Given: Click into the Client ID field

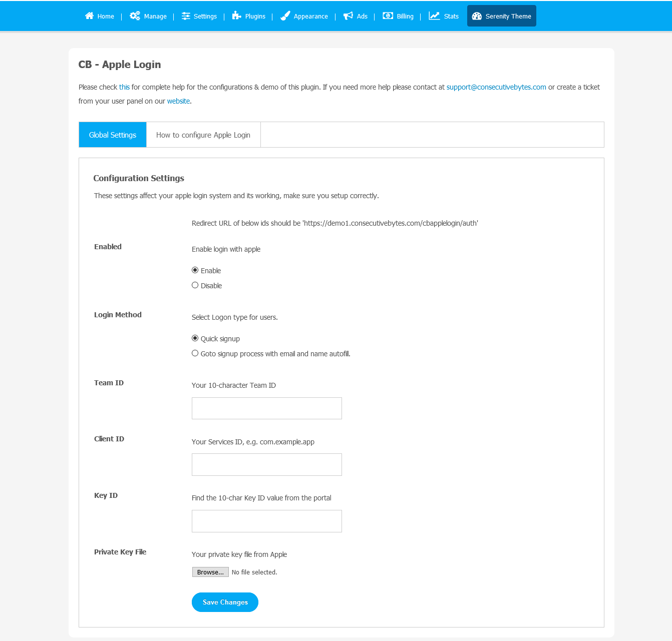Looking at the screenshot, I should (x=266, y=464).
